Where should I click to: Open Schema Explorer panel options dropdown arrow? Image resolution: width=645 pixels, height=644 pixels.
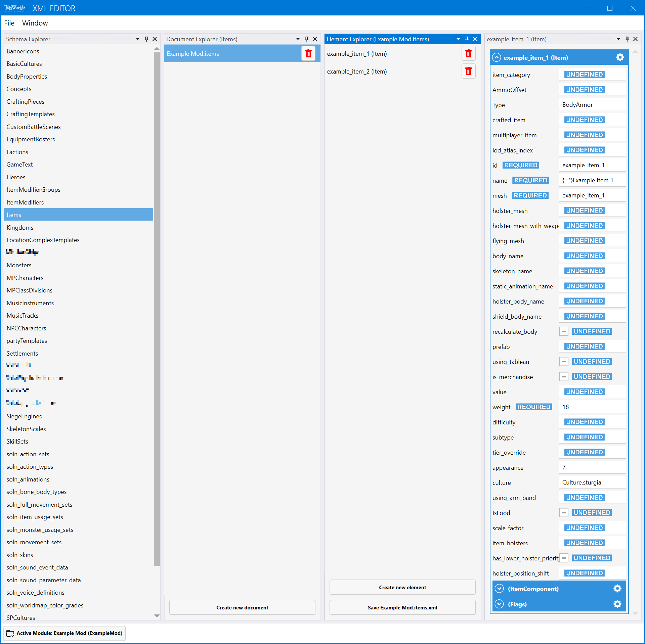[138, 39]
